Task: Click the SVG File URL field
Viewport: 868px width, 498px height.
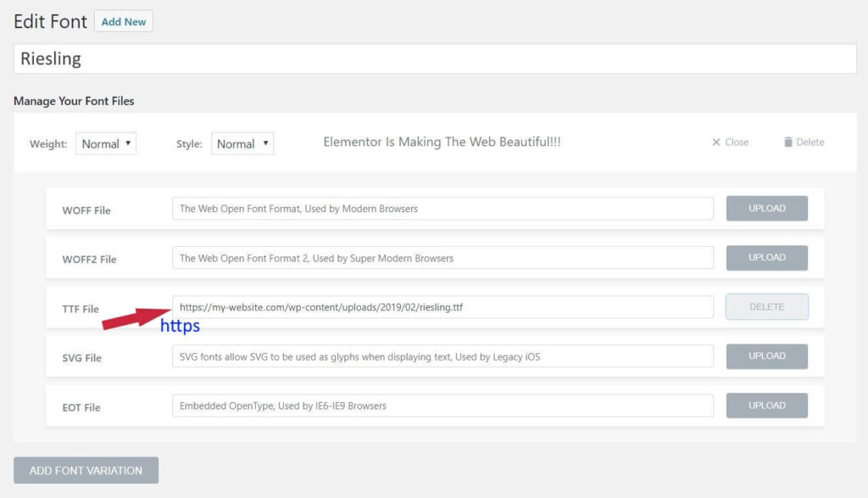Action: pos(442,356)
